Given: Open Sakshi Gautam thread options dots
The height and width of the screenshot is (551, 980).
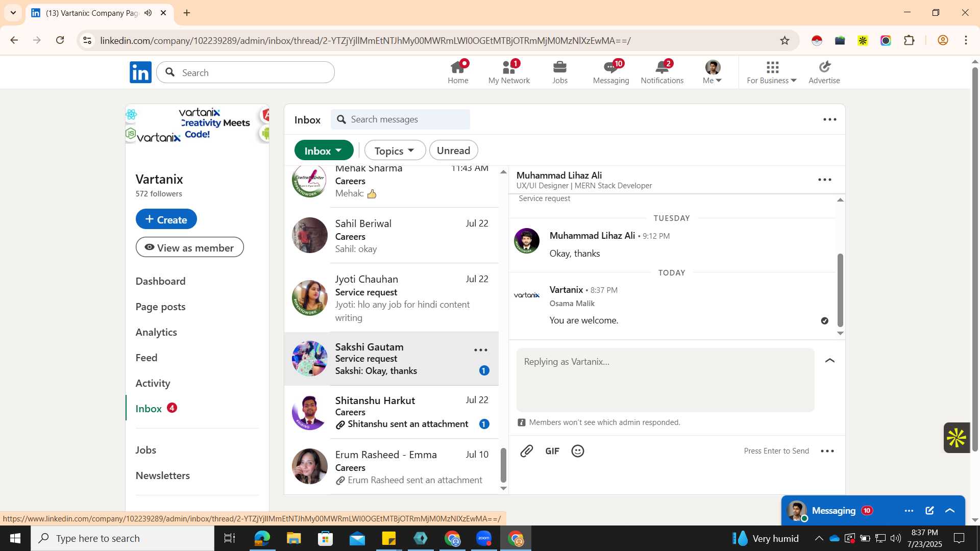Looking at the screenshot, I should click(481, 350).
